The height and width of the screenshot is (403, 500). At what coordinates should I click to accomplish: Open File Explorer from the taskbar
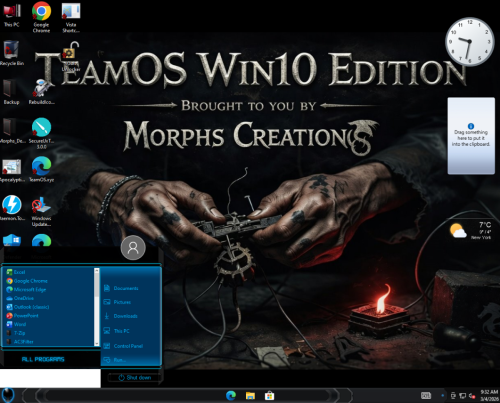click(x=250, y=396)
